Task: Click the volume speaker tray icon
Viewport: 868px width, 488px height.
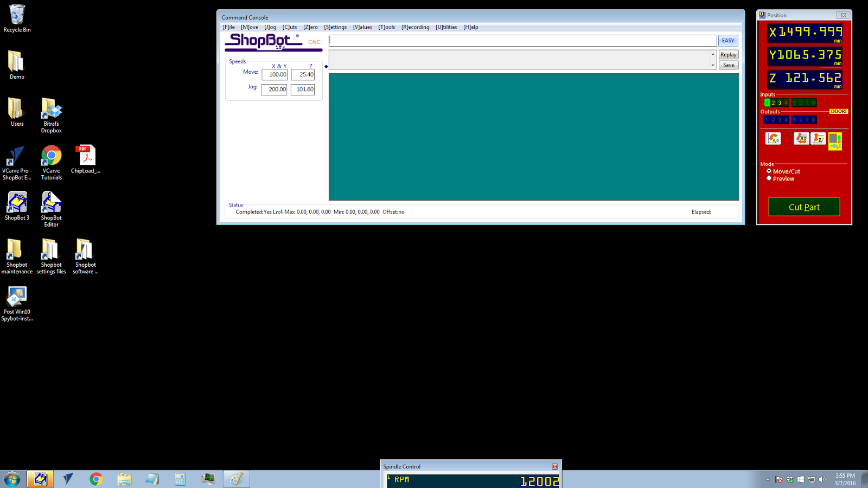Action: [x=822, y=480]
